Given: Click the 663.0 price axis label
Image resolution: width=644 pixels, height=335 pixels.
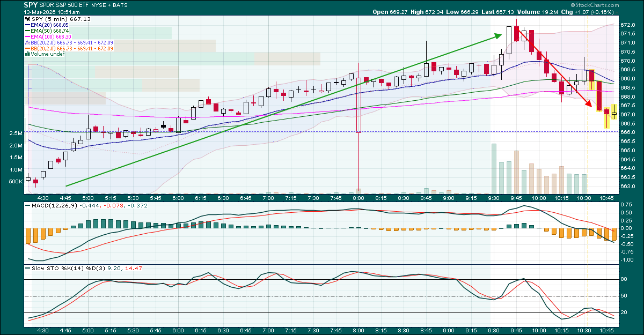Looking at the screenshot, I should pos(628,187).
